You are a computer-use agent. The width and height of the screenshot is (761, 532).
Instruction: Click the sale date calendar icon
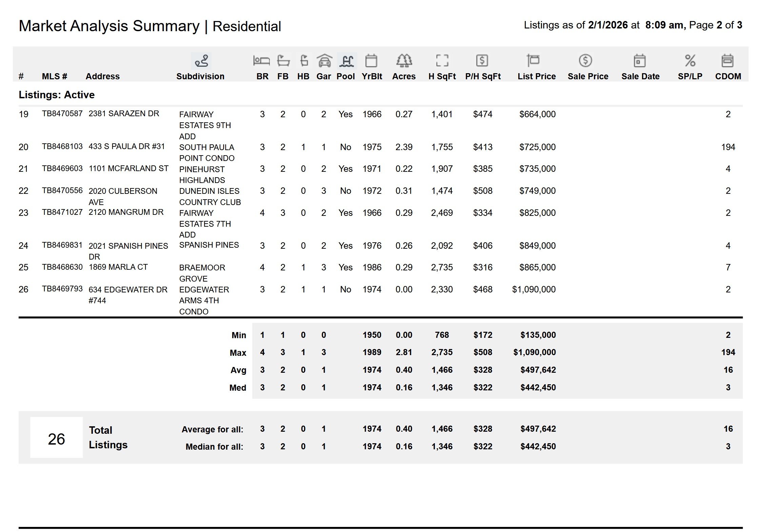pyautogui.click(x=639, y=61)
